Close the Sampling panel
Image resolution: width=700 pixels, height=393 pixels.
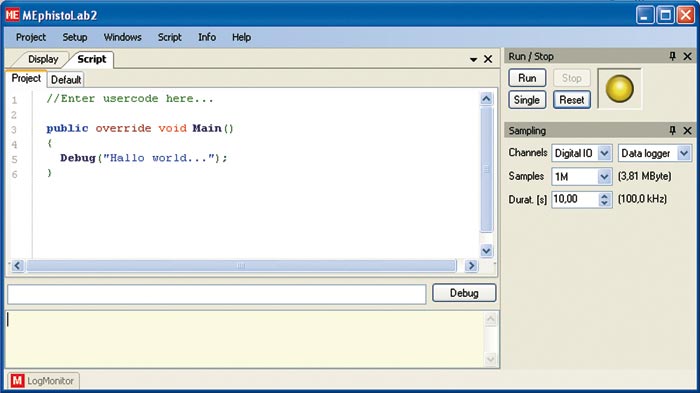pos(688,130)
